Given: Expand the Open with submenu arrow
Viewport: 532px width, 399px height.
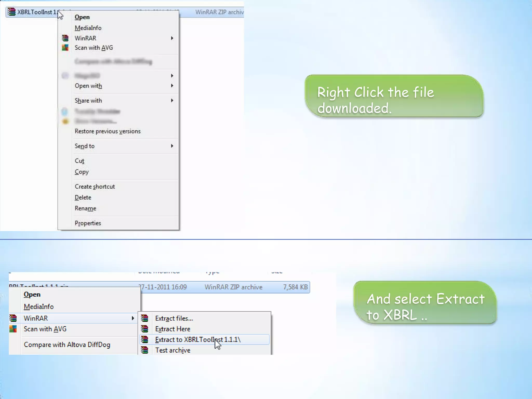Looking at the screenshot, I should 172,86.
